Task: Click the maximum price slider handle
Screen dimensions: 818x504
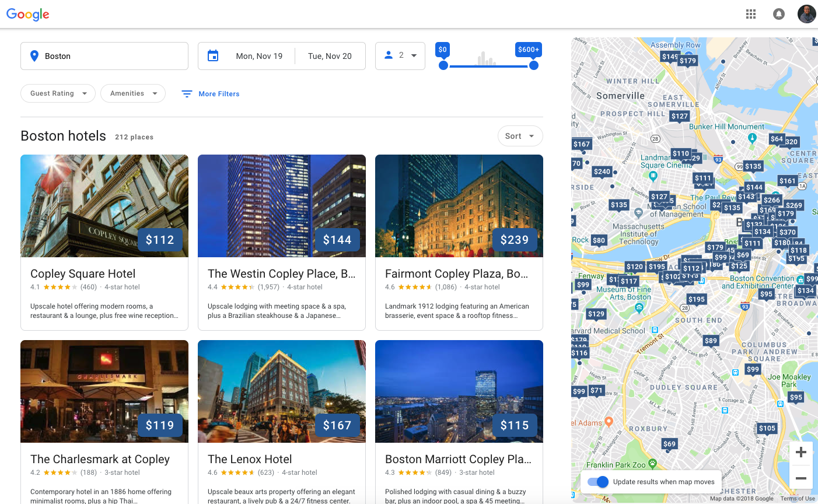Action: [x=533, y=65]
